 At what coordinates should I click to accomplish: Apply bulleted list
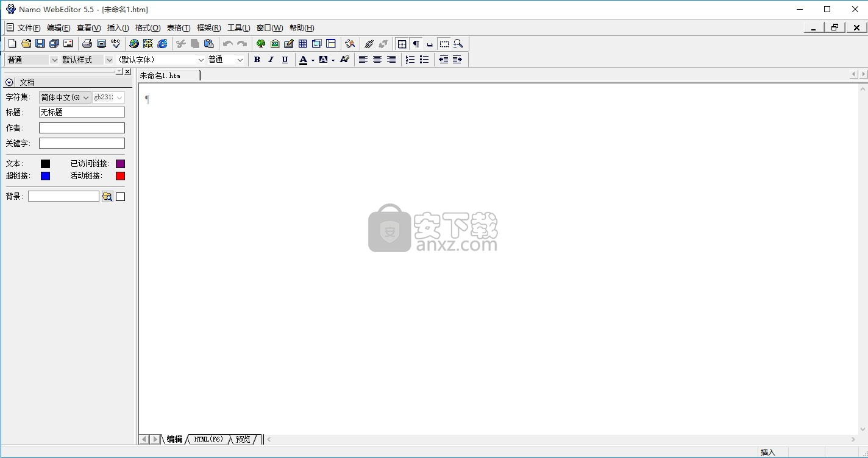(424, 59)
